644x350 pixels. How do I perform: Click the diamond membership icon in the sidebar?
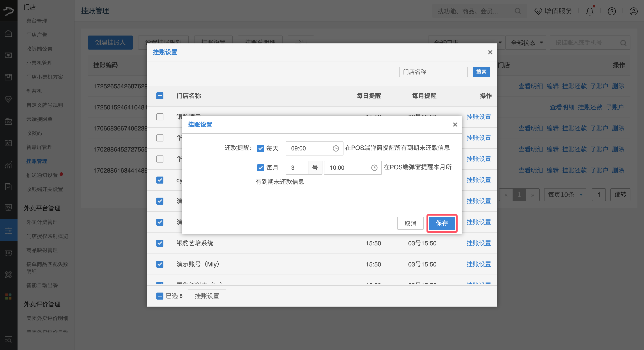pyautogui.click(x=9, y=99)
